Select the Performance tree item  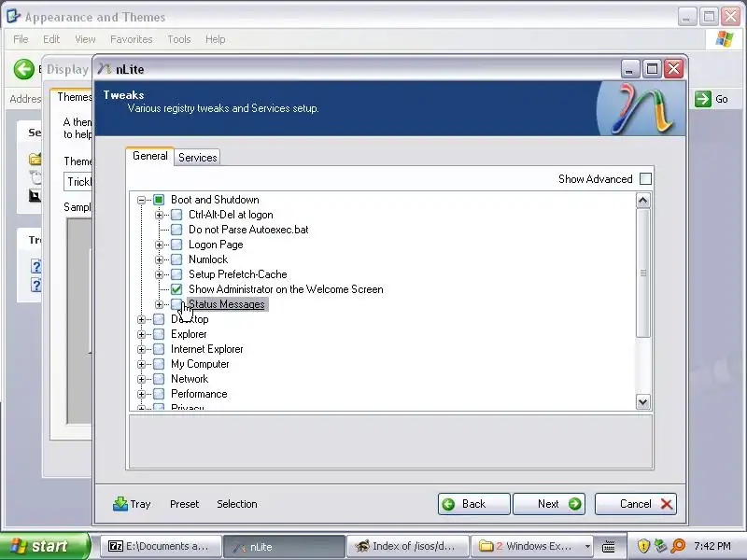point(199,394)
